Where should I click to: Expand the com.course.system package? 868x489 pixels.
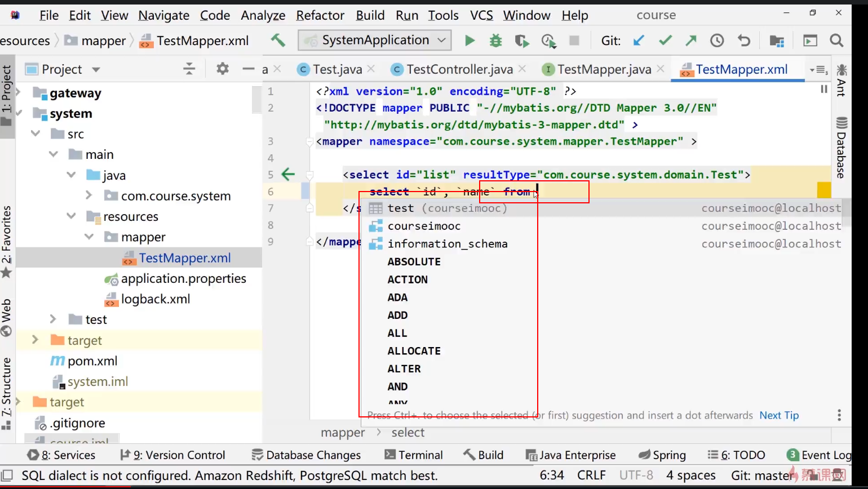88,195
